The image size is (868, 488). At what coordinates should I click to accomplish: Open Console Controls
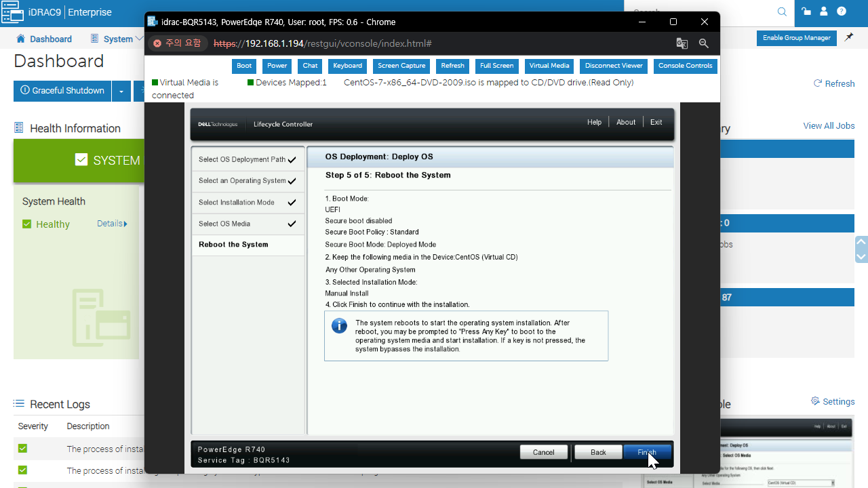coord(686,66)
